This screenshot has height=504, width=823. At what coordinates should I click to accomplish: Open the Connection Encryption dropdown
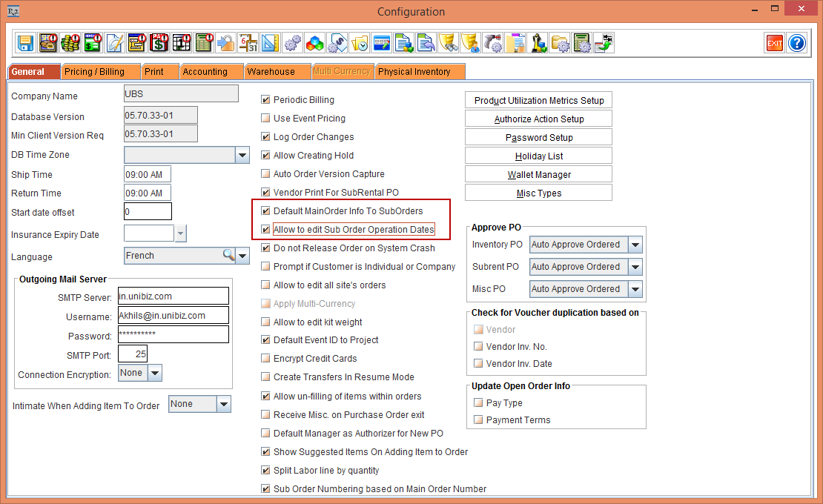click(x=154, y=374)
